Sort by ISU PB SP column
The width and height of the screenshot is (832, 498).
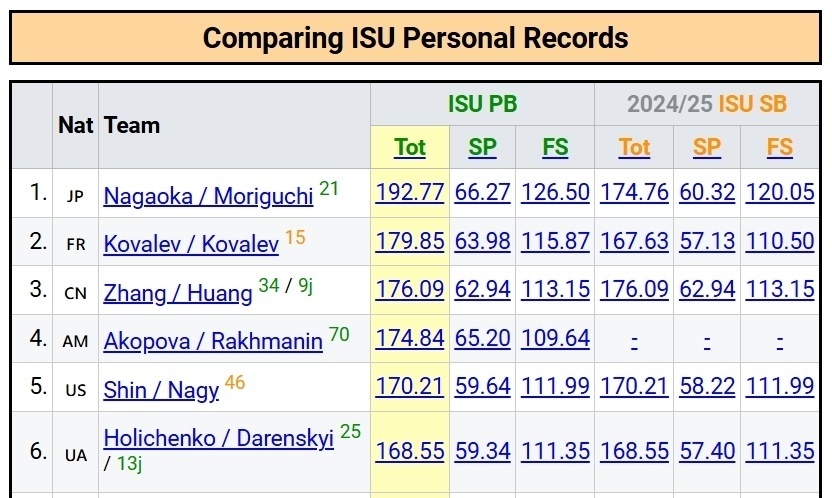(x=482, y=147)
